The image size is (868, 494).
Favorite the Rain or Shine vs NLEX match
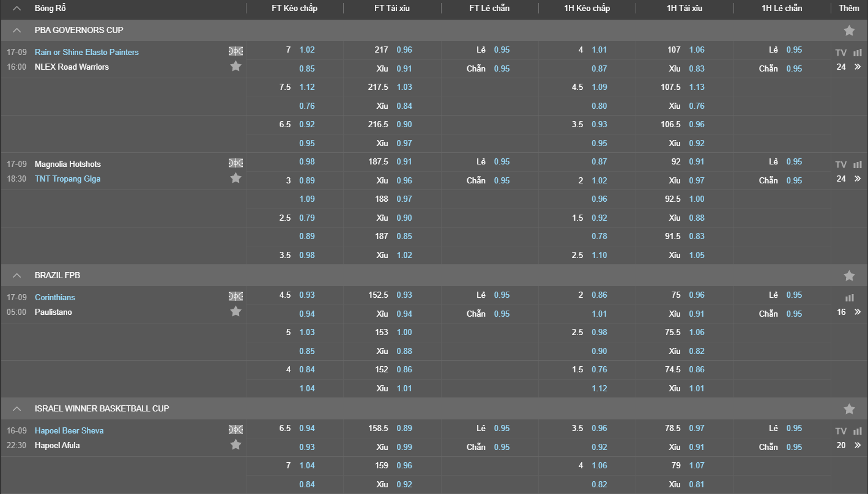(x=236, y=66)
